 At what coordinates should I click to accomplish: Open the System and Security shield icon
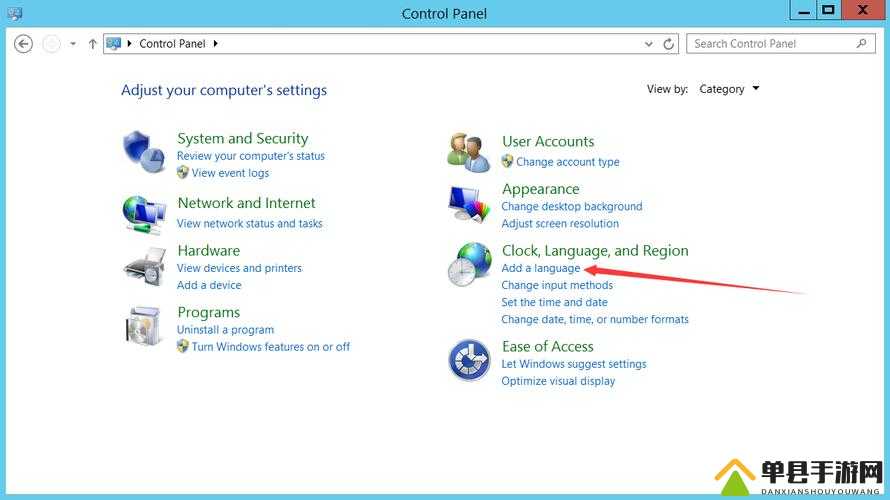[144, 152]
